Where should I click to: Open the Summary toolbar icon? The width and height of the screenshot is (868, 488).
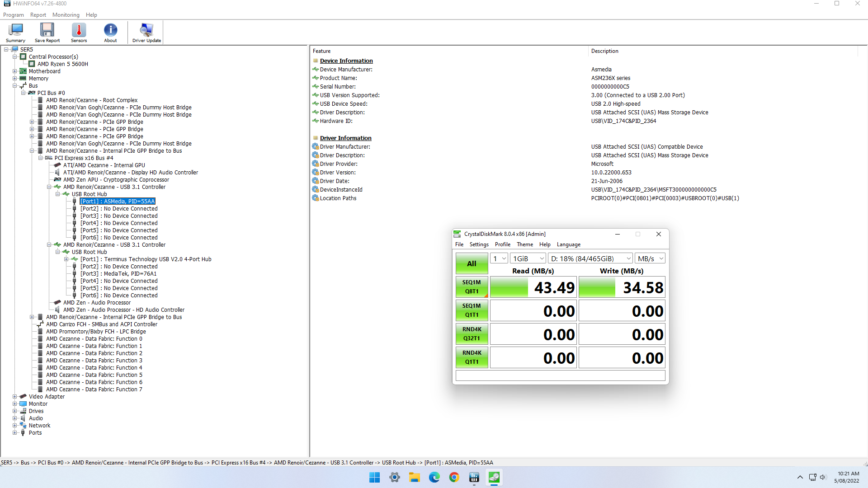tap(15, 33)
